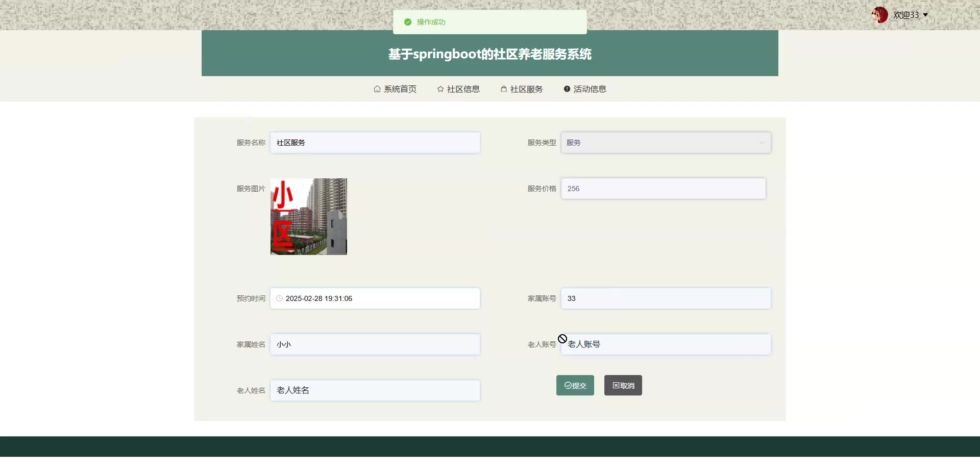The image size is (980, 466).
Task: Click the 服务名称 label
Action: pyautogui.click(x=251, y=143)
